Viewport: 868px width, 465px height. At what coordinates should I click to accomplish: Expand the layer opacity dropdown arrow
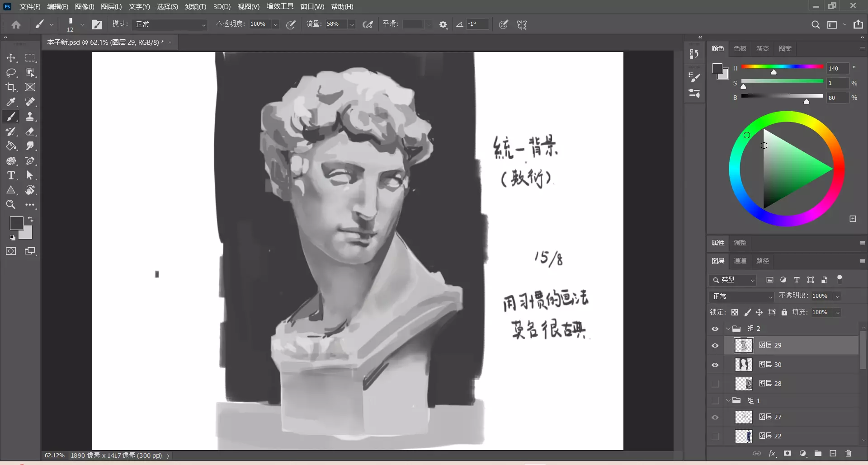point(837,296)
